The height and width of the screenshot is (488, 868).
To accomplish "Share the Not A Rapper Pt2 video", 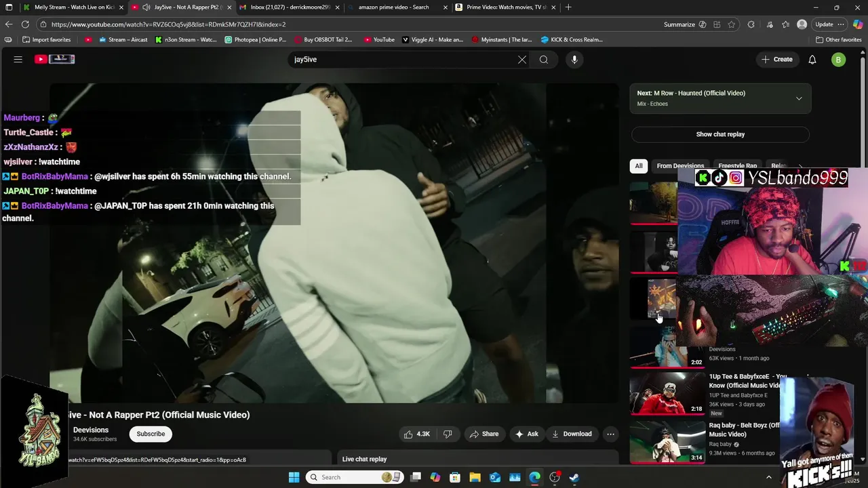I will (484, 434).
